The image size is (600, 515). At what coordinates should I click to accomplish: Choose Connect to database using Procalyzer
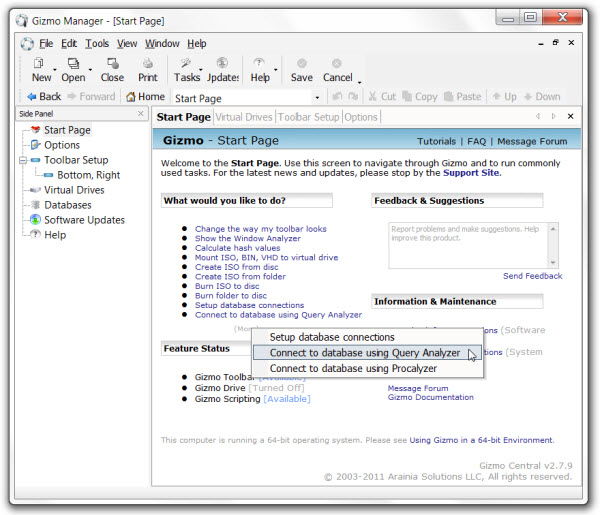tap(367, 368)
